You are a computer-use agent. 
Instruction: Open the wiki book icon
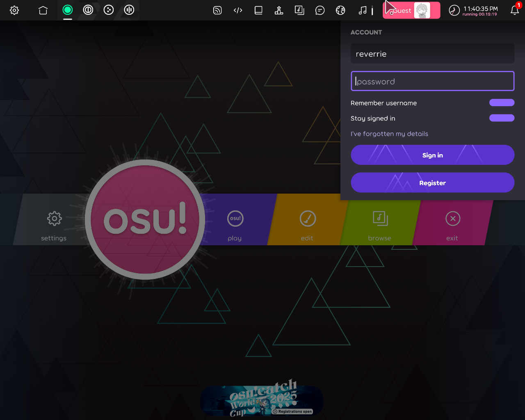coord(258,10)
